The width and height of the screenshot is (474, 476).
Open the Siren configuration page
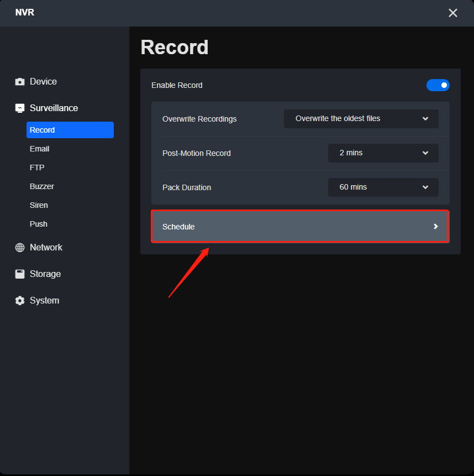[x=39, y=205]
